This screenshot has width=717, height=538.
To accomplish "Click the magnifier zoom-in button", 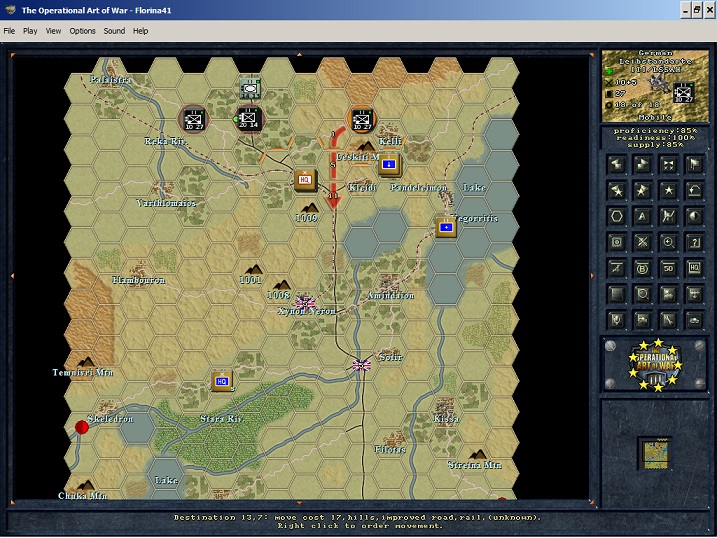I will tap(669, 242).
